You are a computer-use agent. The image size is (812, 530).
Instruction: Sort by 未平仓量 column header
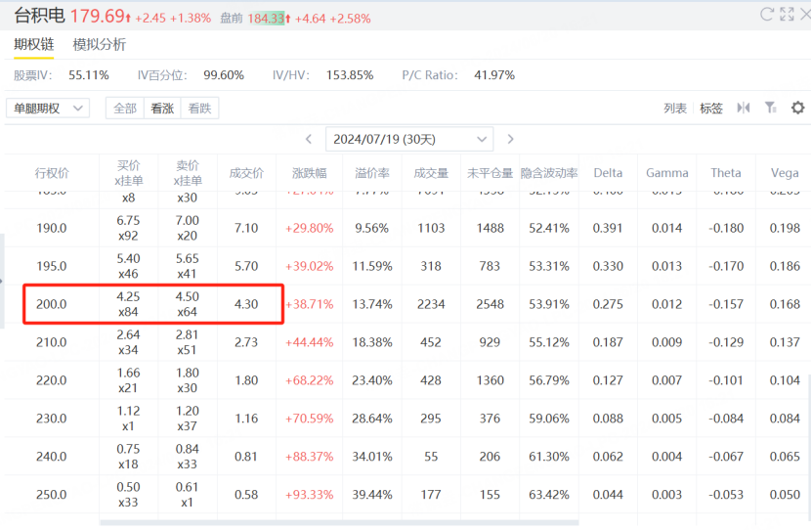pos(490,173)
